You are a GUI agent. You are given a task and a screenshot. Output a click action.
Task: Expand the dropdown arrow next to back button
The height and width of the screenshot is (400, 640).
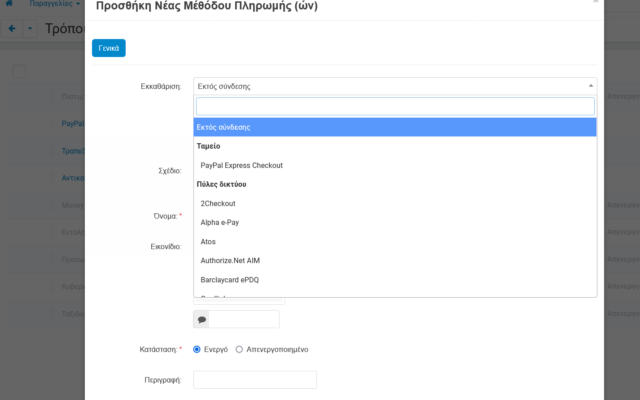(30, 28)
